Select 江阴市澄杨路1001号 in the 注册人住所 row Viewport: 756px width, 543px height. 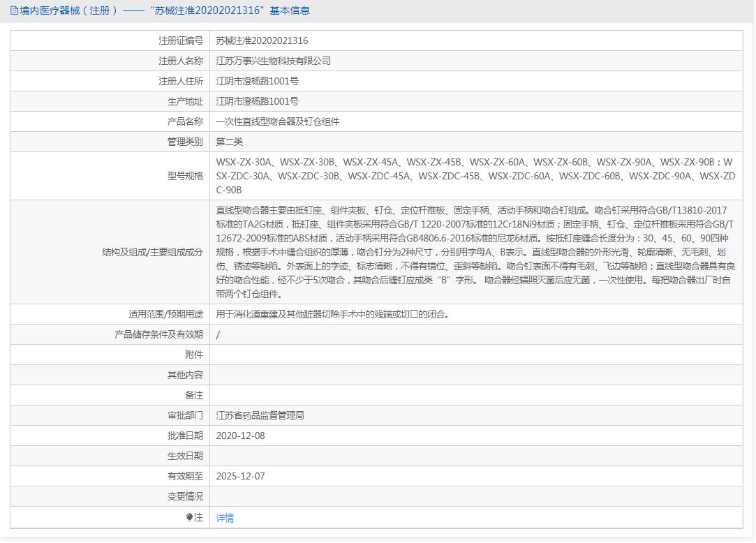pyautogui.click(x=257, y=82)
